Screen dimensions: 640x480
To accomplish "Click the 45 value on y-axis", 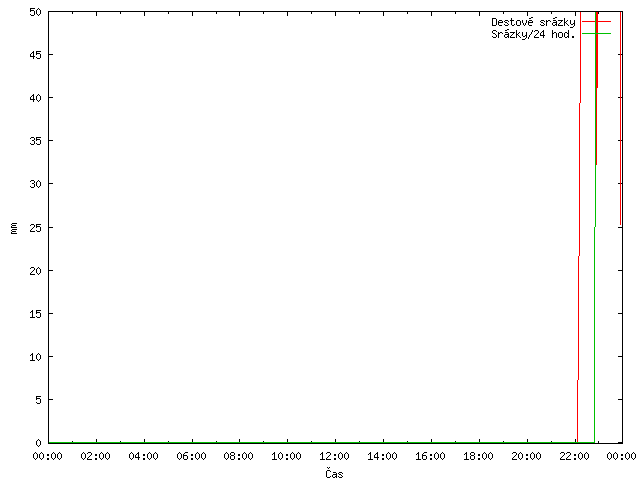I will [x=36, y=55].
